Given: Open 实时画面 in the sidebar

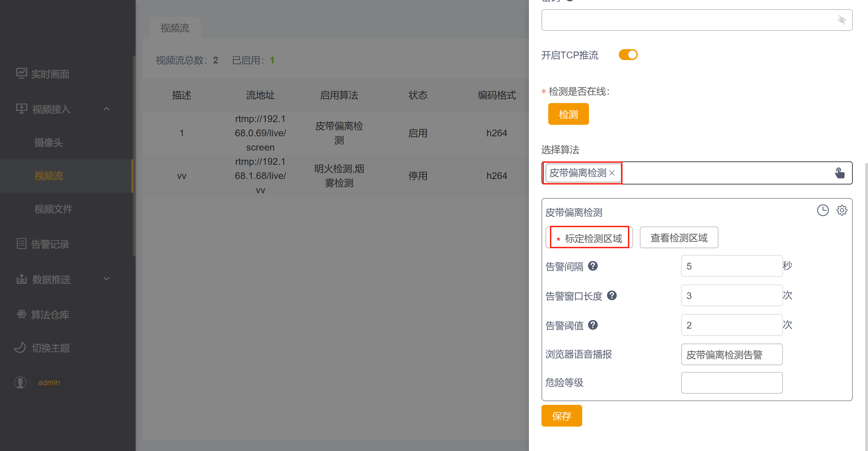Looking at the screenshot, I should (50, 74).
